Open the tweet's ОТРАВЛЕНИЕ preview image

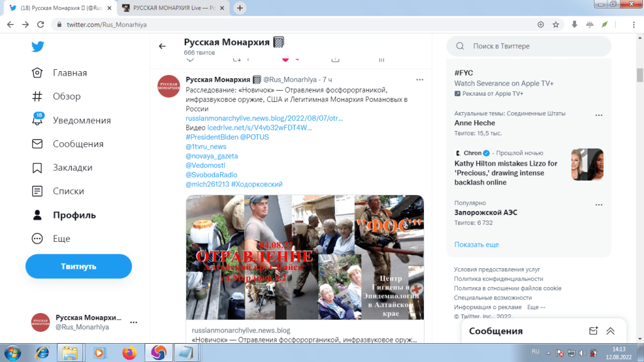(x=305, y=257)
